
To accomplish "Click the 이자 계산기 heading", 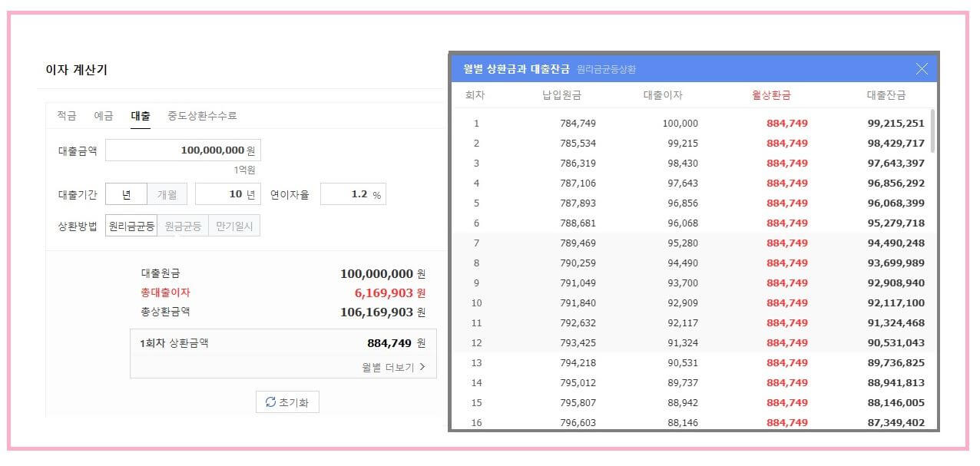I will tap(76, 70).
